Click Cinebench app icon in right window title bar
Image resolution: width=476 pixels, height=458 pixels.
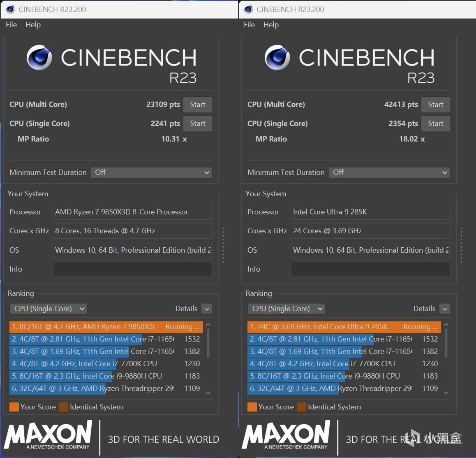click(x=248, y=9)
